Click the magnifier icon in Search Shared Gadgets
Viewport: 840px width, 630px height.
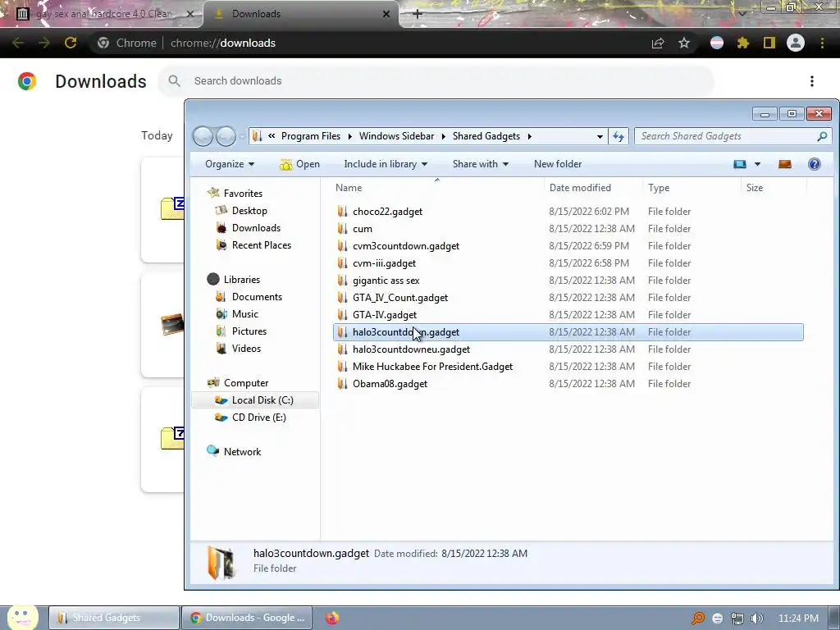[x=822, y=137]
